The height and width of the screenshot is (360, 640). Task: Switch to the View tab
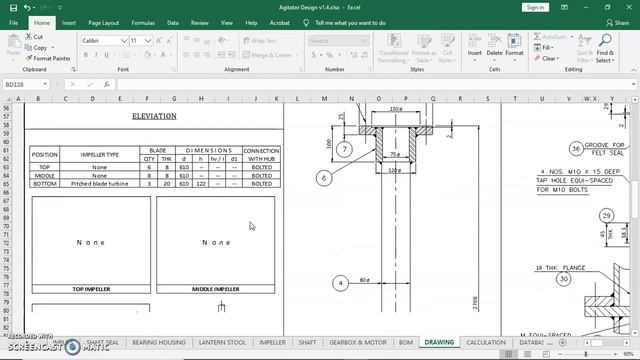coord(227,23)
